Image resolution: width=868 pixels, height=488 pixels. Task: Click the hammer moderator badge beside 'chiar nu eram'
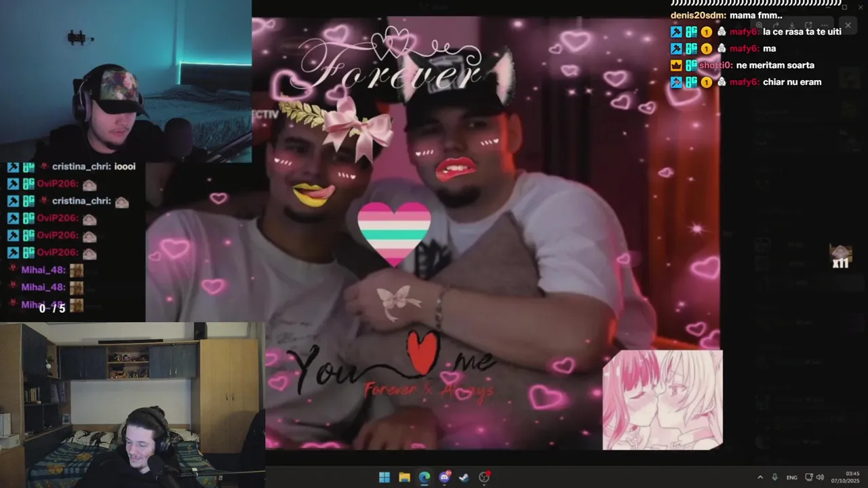tap(676, 83)
